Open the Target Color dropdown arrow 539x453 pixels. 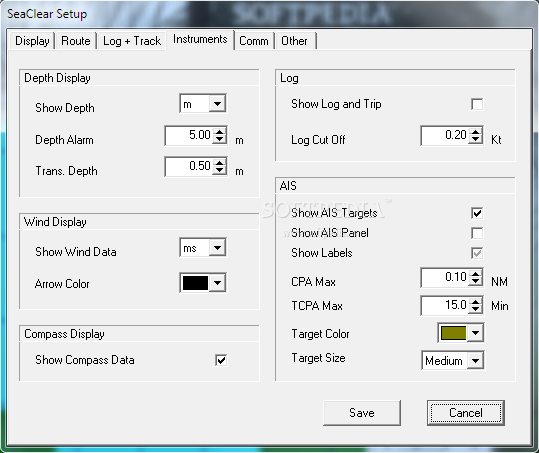[x=475, y=333]
